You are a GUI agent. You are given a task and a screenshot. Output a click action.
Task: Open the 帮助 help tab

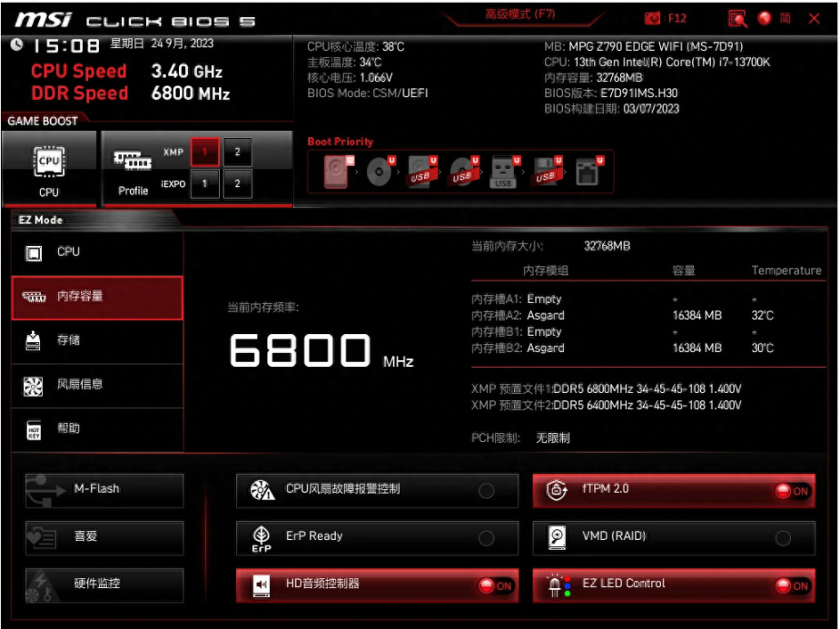(97, 429)
